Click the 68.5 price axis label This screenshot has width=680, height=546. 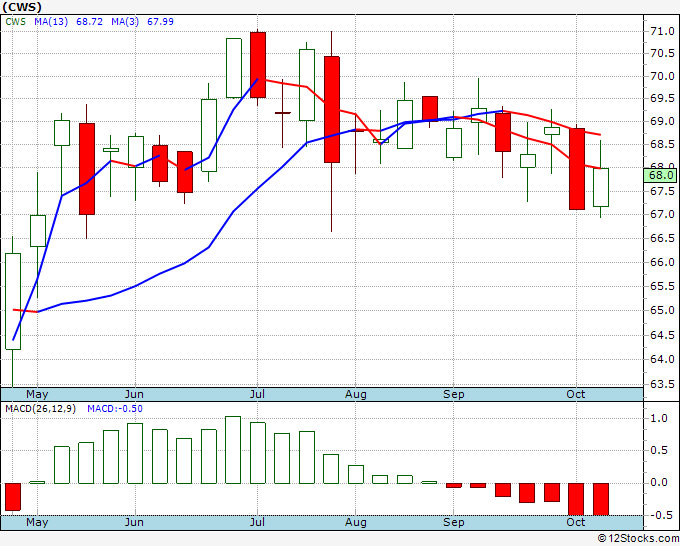[x=662, y=144]
